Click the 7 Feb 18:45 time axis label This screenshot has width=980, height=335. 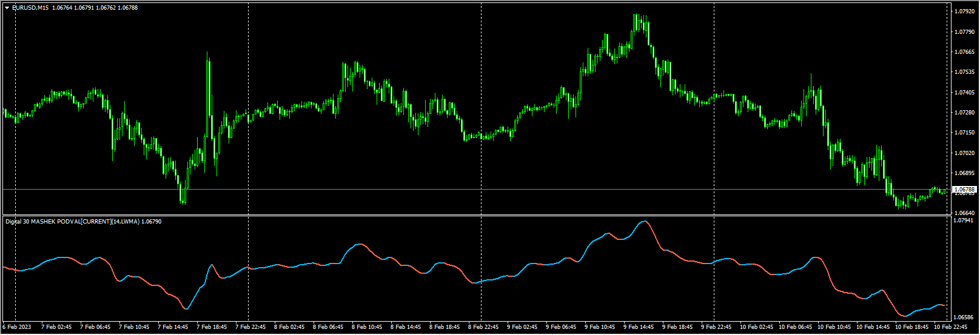(212, 327)
